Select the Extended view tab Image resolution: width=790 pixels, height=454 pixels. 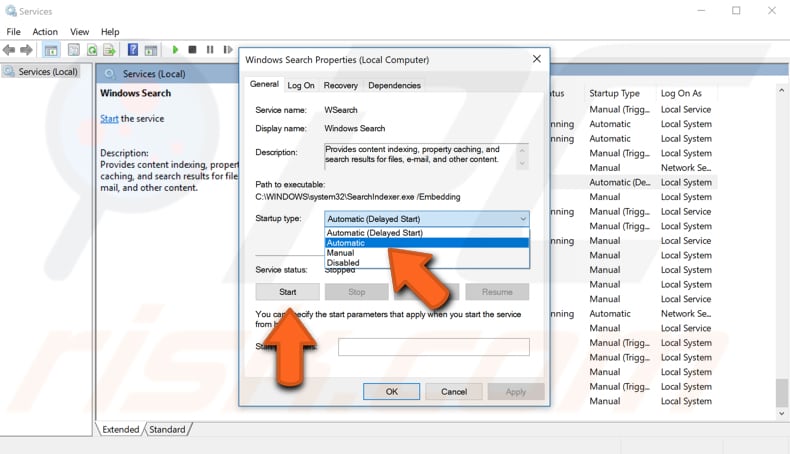click(x=120, y=429)
